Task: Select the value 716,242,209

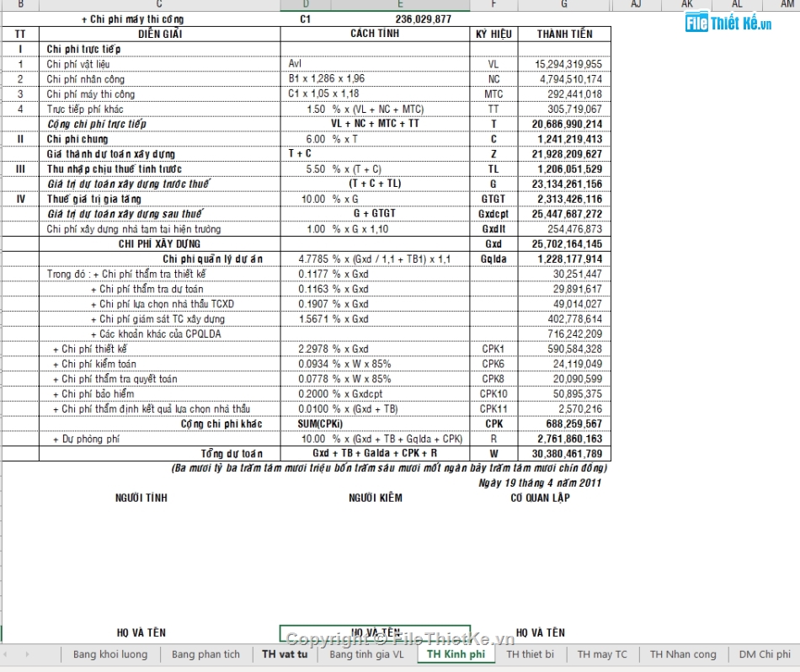Action: click(x=564, y=334)
